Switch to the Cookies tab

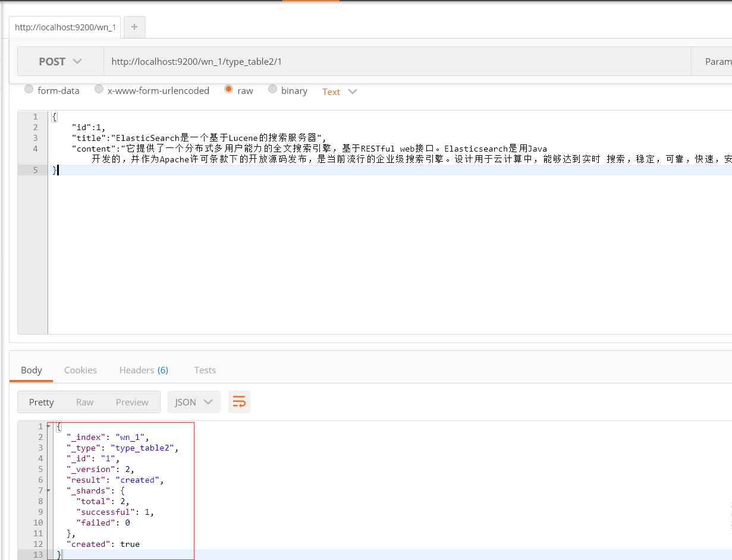click(80, 370)
